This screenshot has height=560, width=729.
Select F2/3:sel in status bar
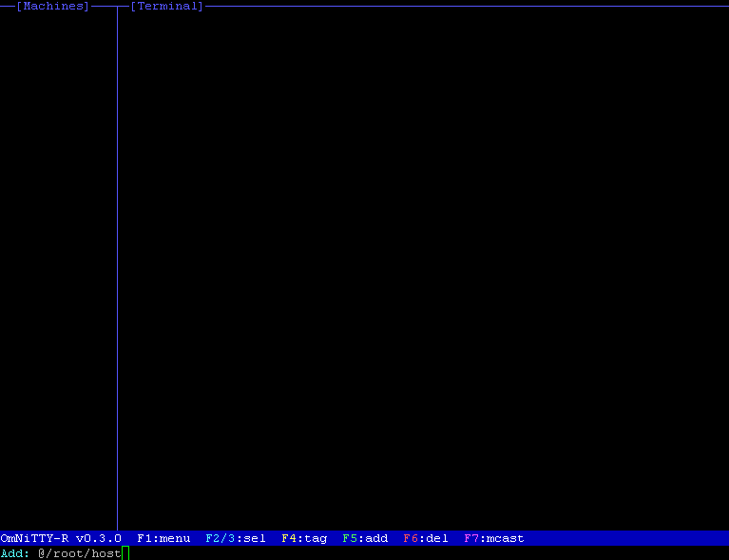pos(236,538)
